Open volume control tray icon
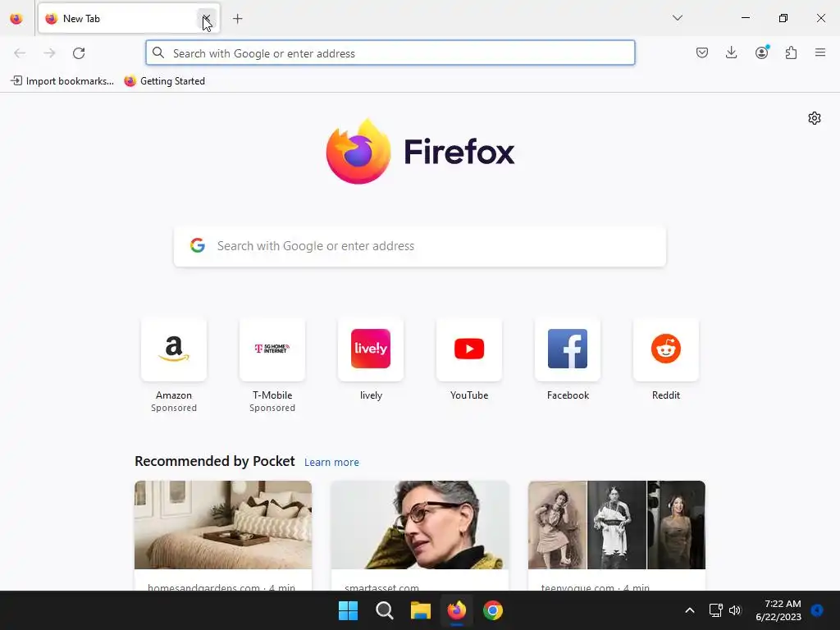This screenshot has width=840, height=630. pyautogui.click(x=735, y=610)
